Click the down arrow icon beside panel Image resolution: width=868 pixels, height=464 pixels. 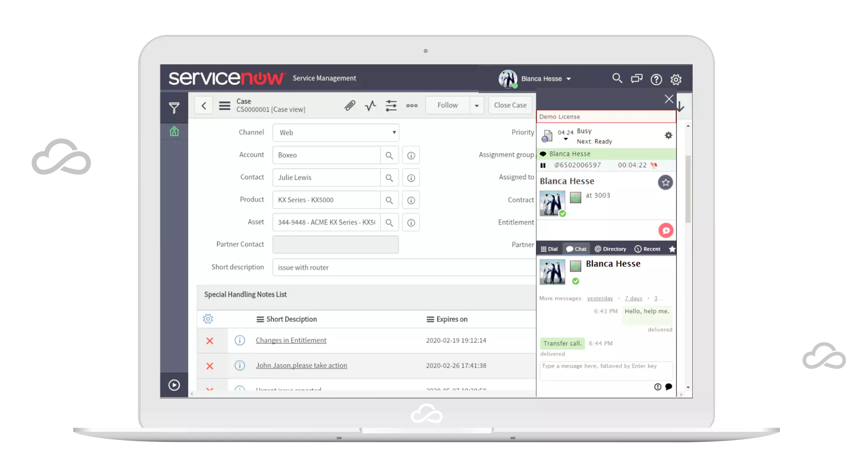coord(680,107)
